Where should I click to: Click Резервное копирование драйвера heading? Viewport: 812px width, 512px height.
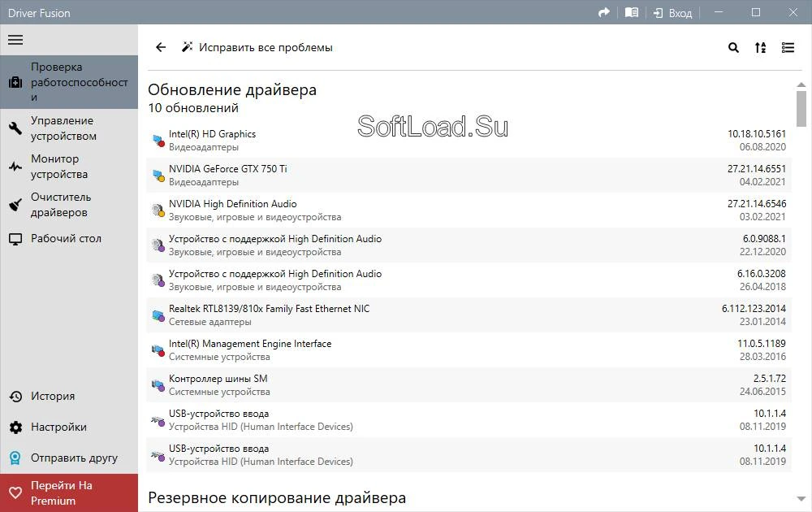click(x=277, y=498)
